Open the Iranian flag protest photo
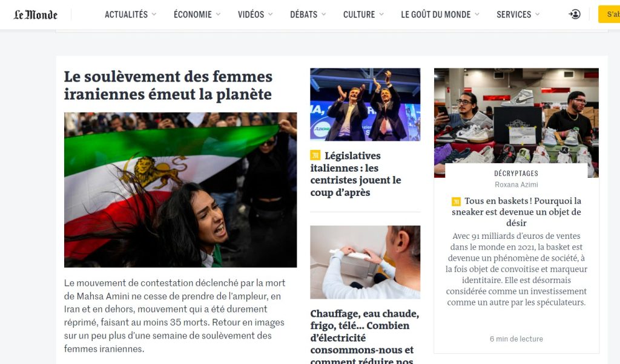Screen dimensions: 620x364 click(x=180, y=190)
